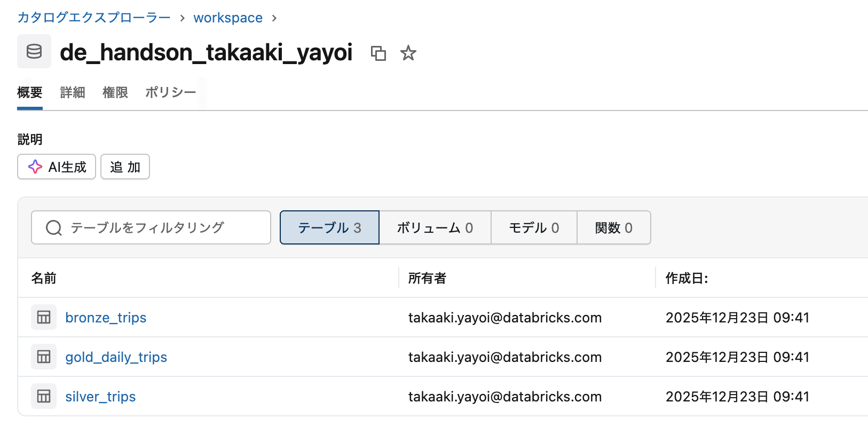Click the sparkle icon on the AI生成 button
The image size is (868, 442).
coord(34,167)
